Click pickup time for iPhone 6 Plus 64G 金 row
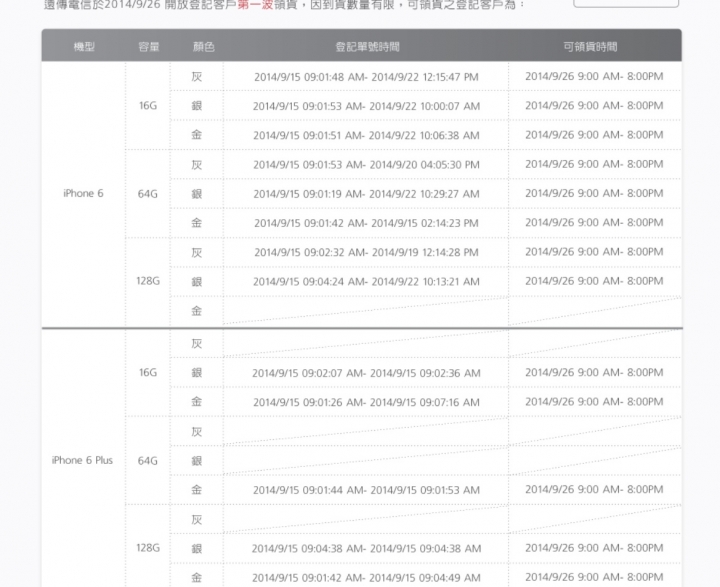This screenshot has height=587, width=720. [594, 490]
